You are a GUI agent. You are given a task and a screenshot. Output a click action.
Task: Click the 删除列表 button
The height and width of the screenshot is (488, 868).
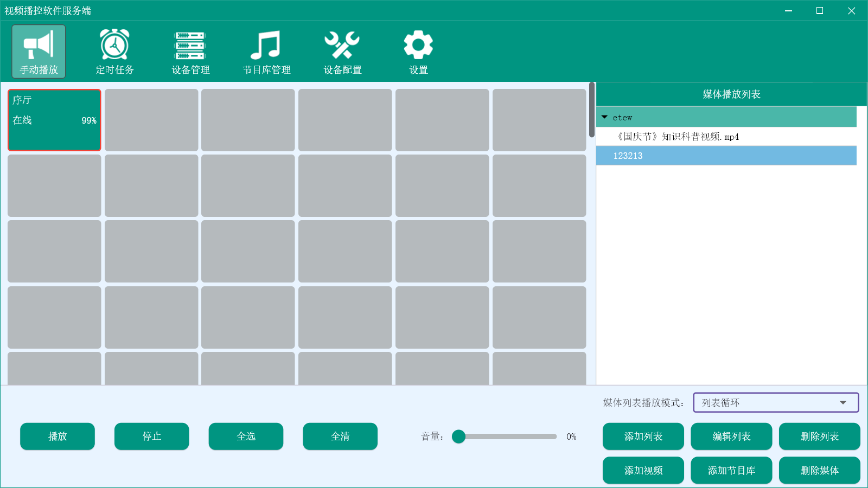click(x=820, y=436)
